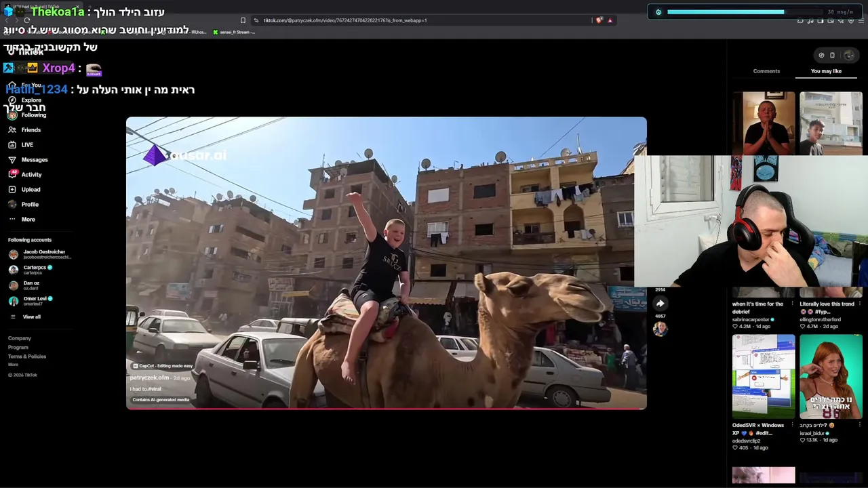The height and width of the screenshot is (488, 868).
Task: Open Carterpcs followed account
Action: click(x=31, y=270)
